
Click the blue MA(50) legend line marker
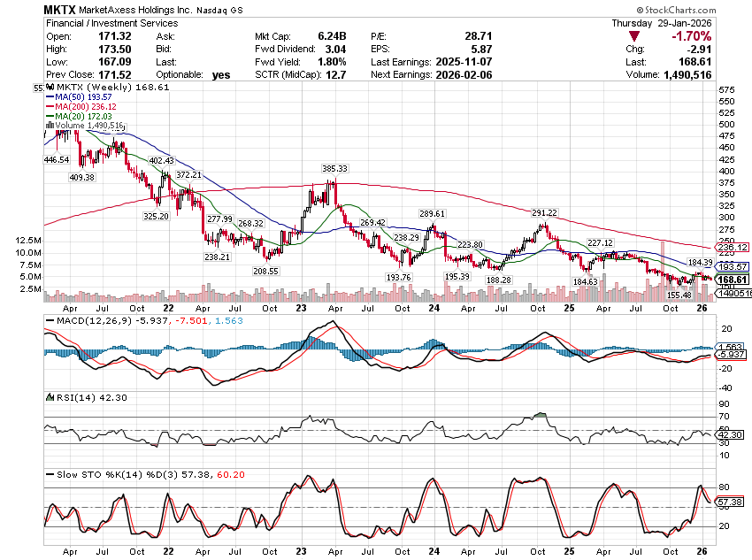point(50,98)
